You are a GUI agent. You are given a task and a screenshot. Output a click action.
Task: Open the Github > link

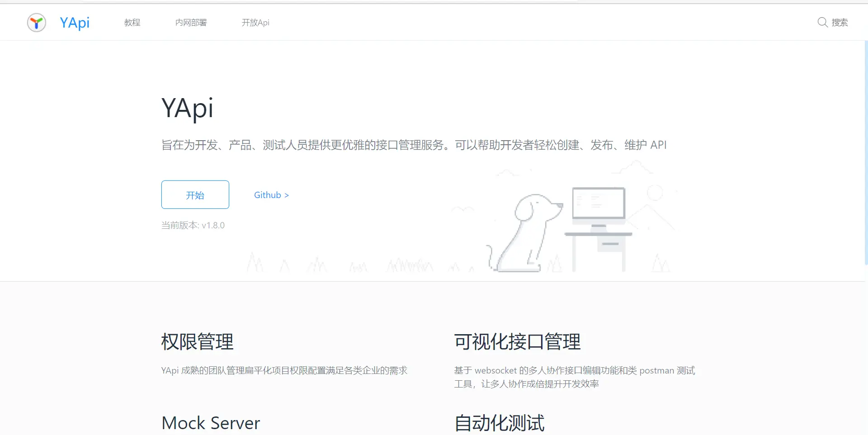[x=271, y=195]
